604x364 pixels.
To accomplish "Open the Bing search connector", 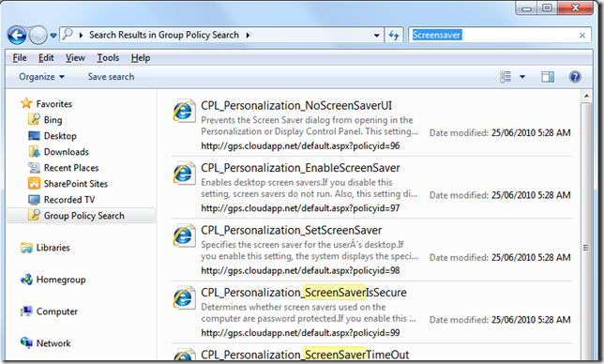I will pyautogui.click(x=53, y=120).
